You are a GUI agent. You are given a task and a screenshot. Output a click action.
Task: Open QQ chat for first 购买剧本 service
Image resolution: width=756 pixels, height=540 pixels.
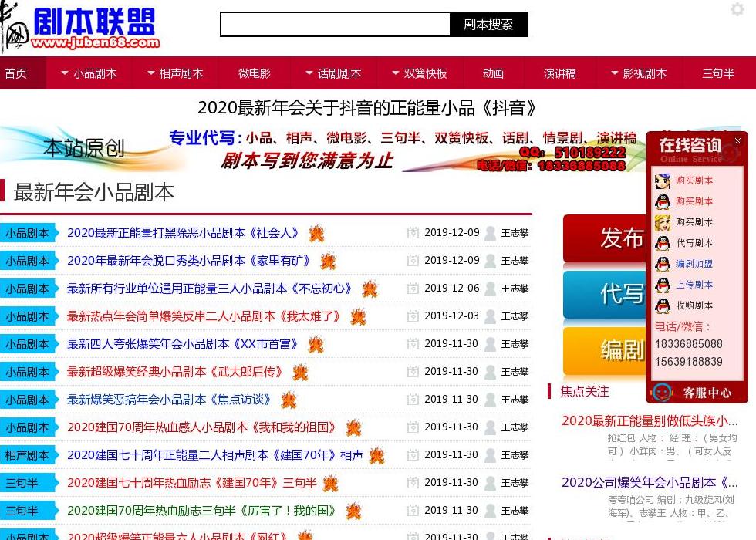coord(662,181)
